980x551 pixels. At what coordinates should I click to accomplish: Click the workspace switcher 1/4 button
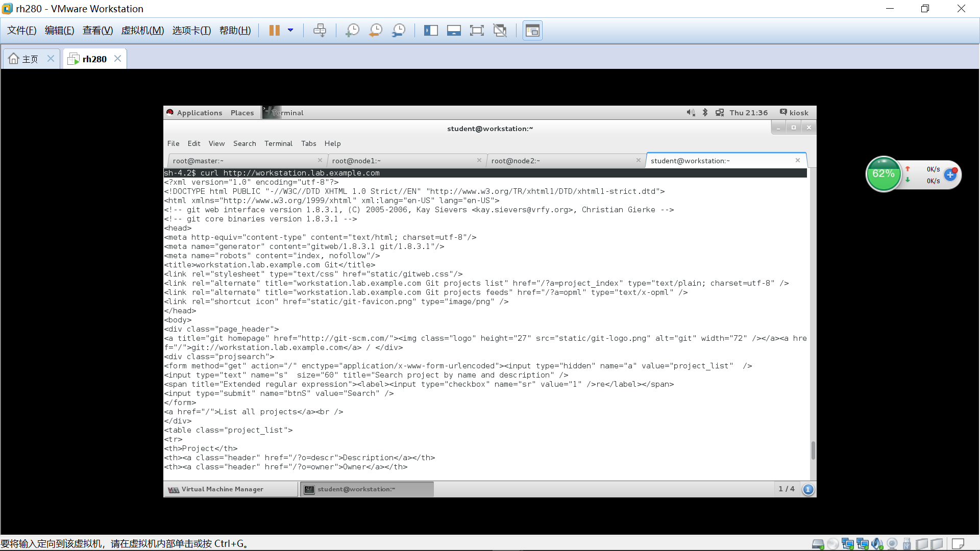coord(787,489)
